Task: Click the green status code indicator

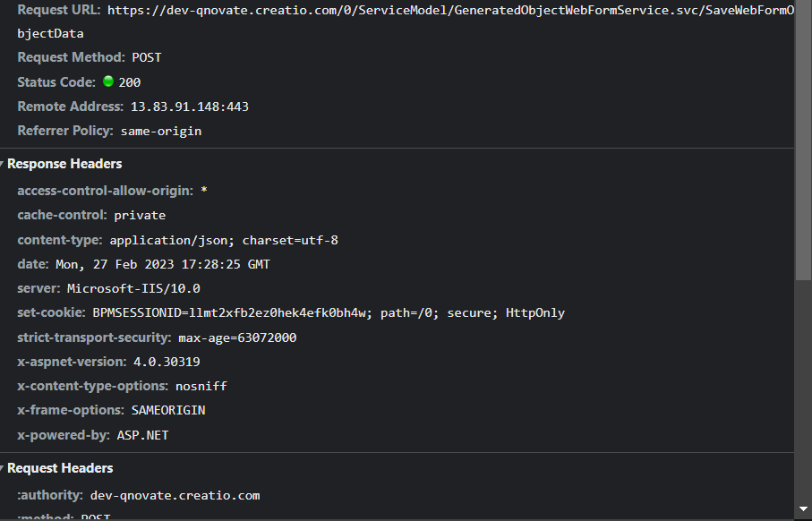Action: click(x=107, y=81)
